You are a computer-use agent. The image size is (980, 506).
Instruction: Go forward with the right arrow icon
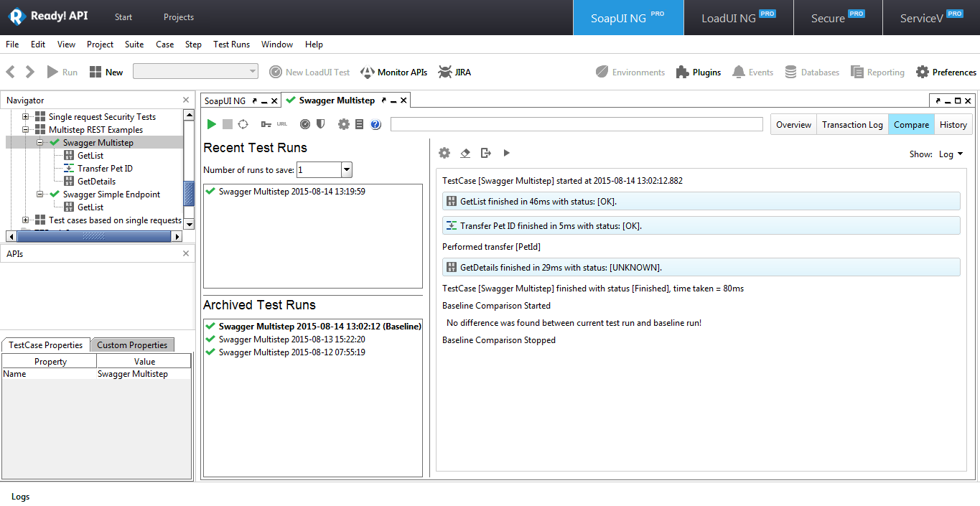point(29,72)
